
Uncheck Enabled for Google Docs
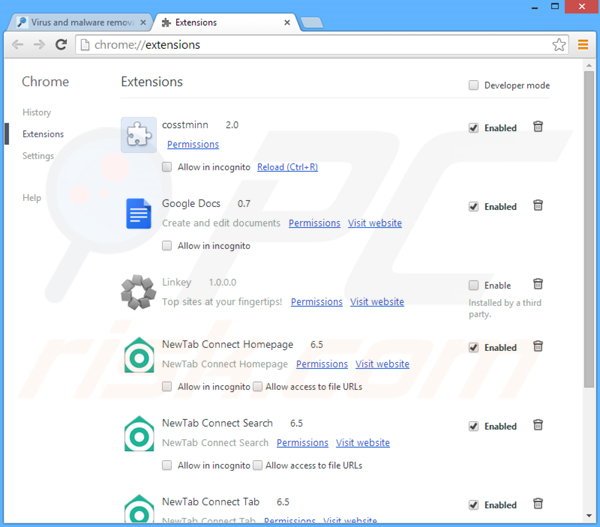pos(473,207)
